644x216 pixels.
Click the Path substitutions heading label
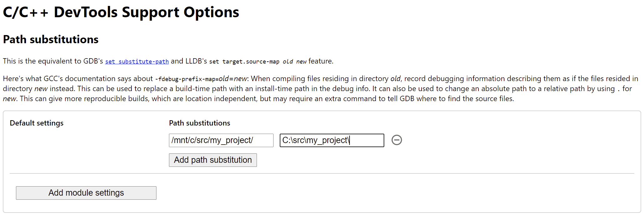tap(199, 123)
